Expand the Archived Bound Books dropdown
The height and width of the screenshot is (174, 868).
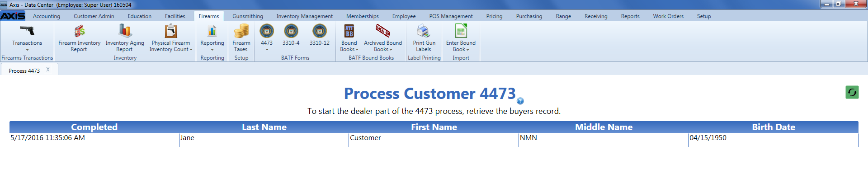point(383,38)
